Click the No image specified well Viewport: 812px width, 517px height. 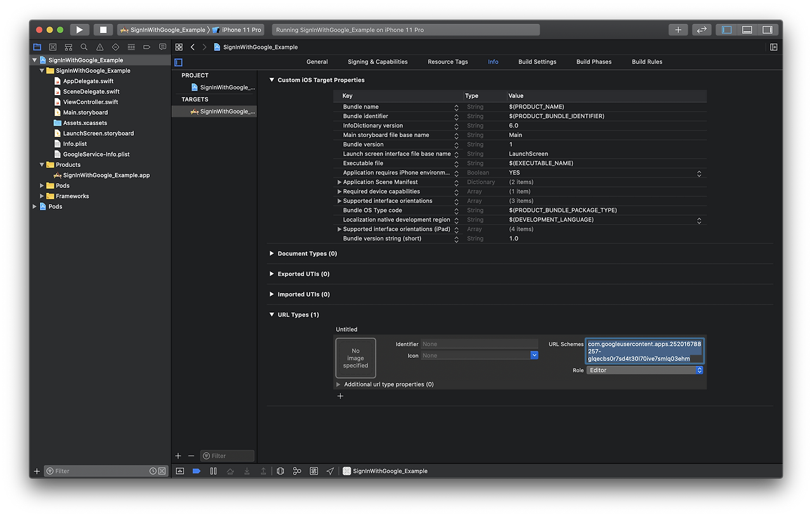356,358
